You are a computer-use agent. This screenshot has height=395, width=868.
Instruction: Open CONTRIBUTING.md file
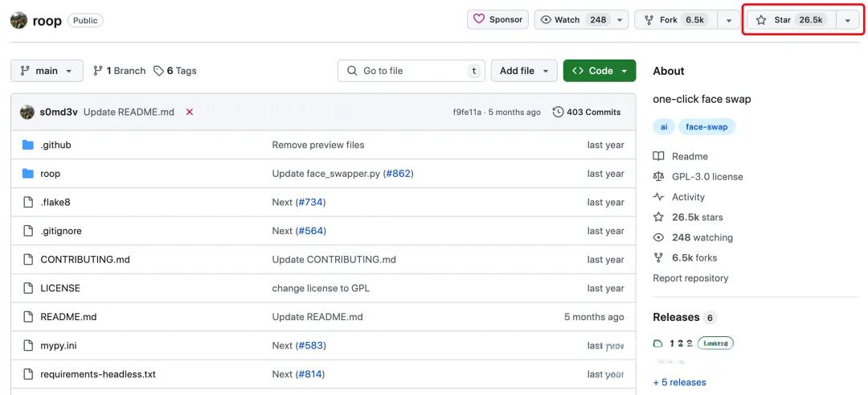click(x=85, y=259)
